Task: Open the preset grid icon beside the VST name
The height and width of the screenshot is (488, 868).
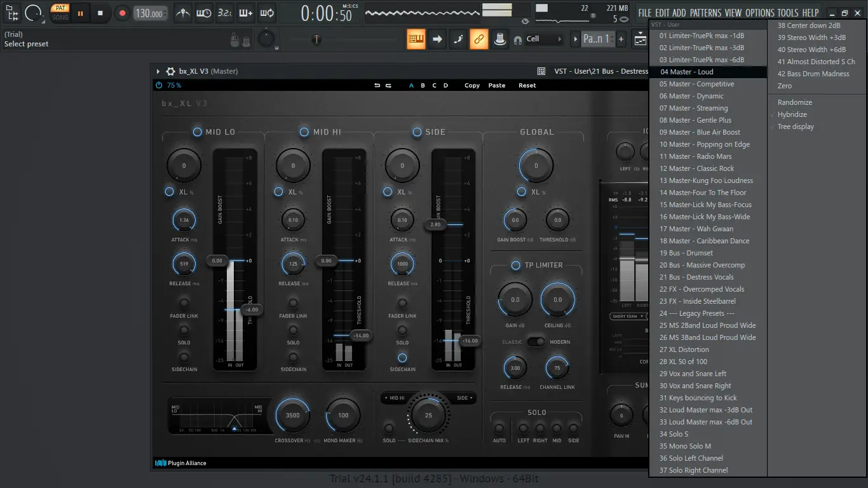Action: (541, 72)
